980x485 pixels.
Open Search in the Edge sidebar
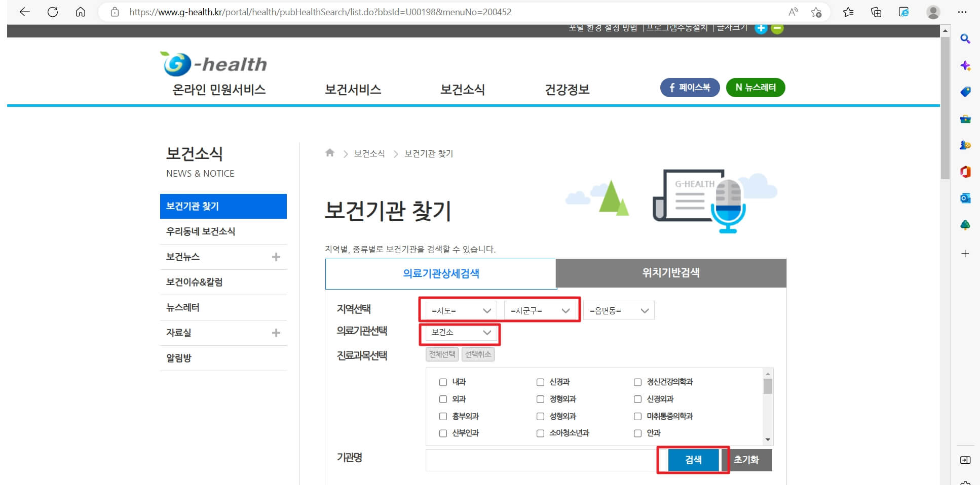click(x=965, y=39)
